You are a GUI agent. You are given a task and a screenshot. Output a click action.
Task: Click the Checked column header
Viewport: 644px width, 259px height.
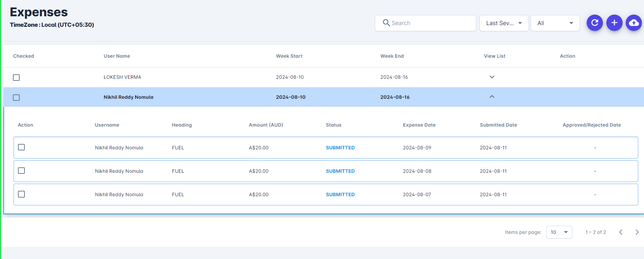[23, 56]
